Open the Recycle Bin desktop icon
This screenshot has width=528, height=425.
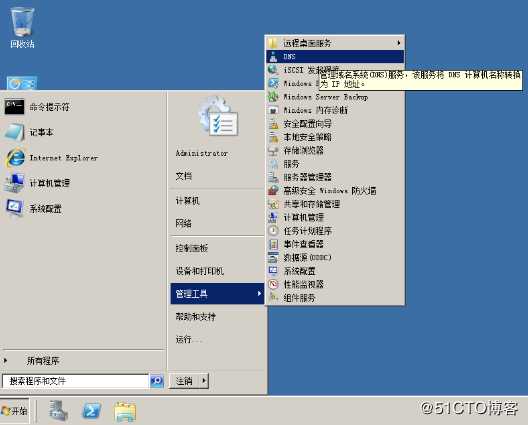(x=22, y=28)
